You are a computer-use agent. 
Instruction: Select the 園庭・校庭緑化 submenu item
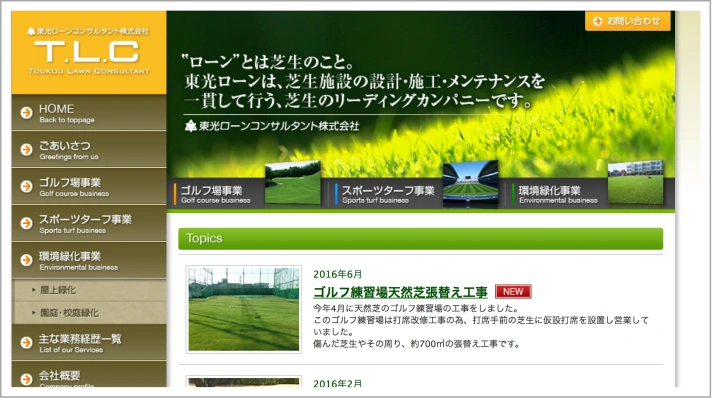pyautogui.click(x=90, y=313)
